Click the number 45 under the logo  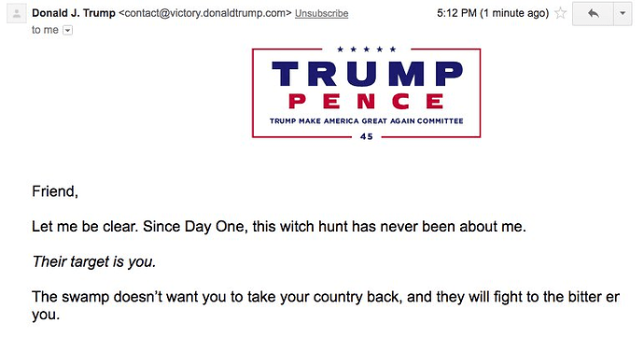(x=367, y=136)
